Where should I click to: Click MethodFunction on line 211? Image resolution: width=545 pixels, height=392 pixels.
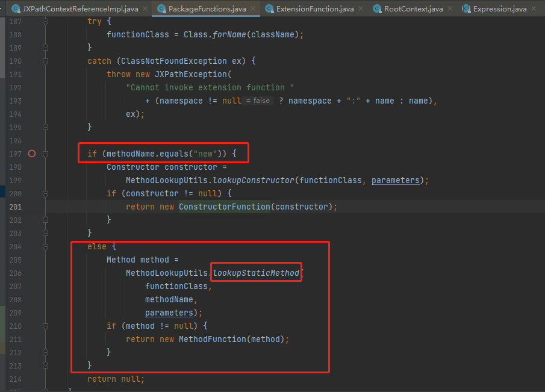pyautogui.click(x=213, y=339)
